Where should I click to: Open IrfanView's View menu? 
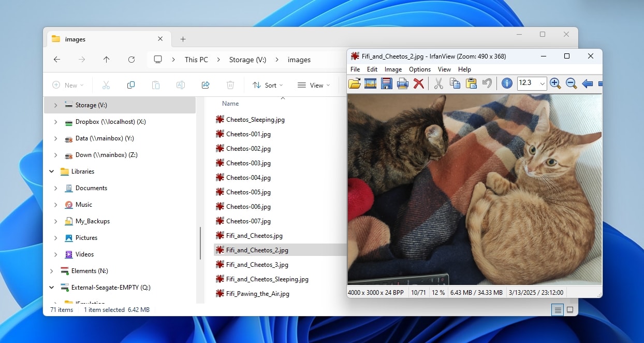coord(444,69)
